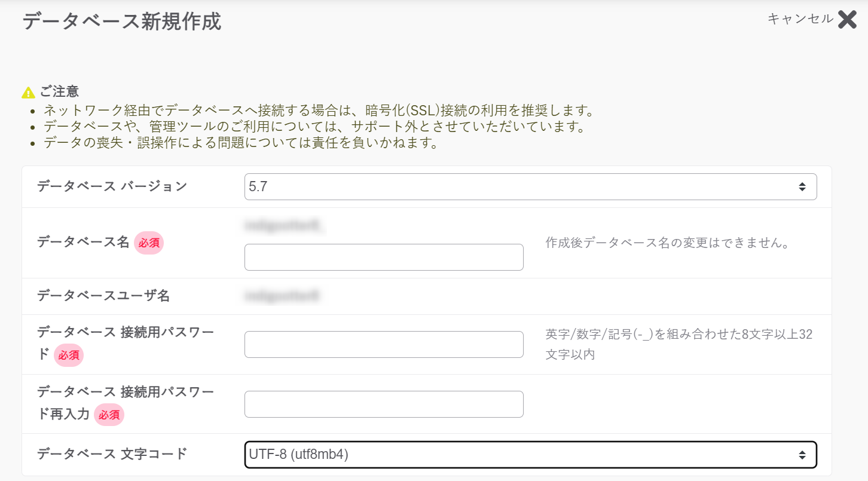Click the 必須 badge beside データベース名
868x481 pixels.
149,243
